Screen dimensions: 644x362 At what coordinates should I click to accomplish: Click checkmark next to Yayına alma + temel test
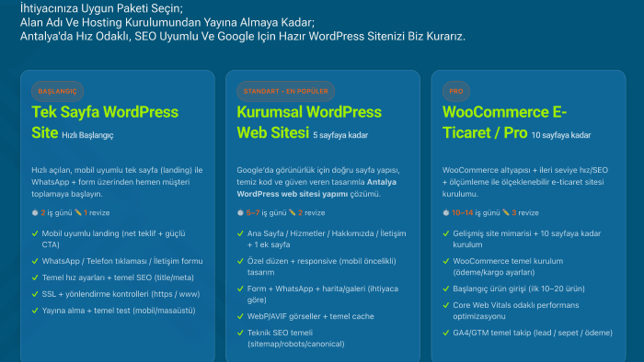[35, 311]
